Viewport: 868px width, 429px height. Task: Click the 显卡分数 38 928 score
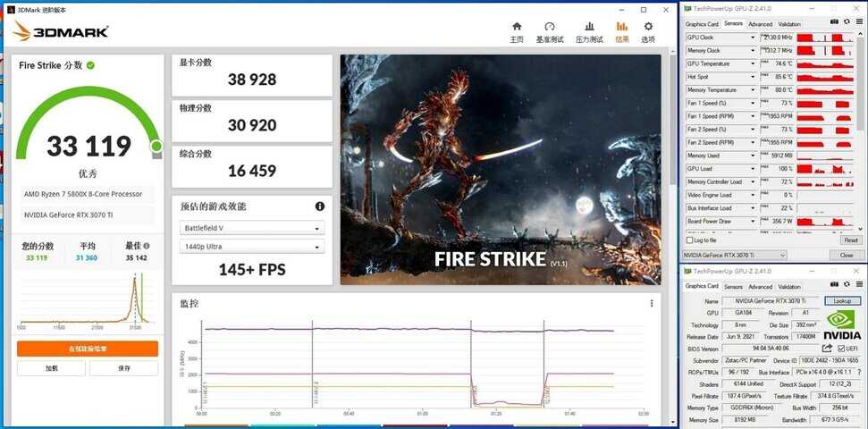point(252,80)
